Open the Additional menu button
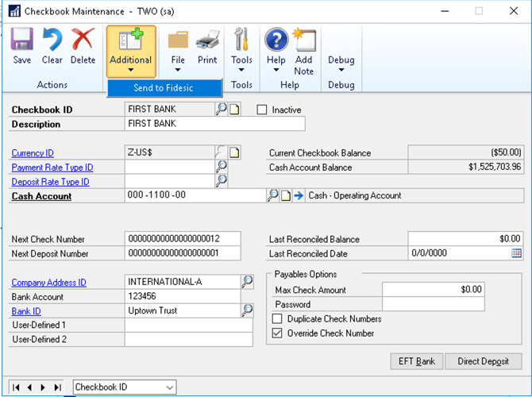Image resolution: width=532 pixels, height=397 pixels. pos(131,52)
